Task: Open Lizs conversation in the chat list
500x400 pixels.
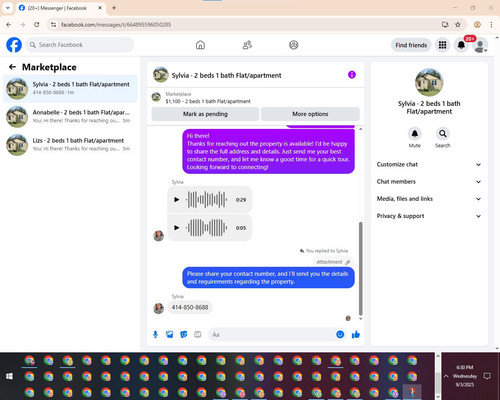Action: tap(70, 145)
